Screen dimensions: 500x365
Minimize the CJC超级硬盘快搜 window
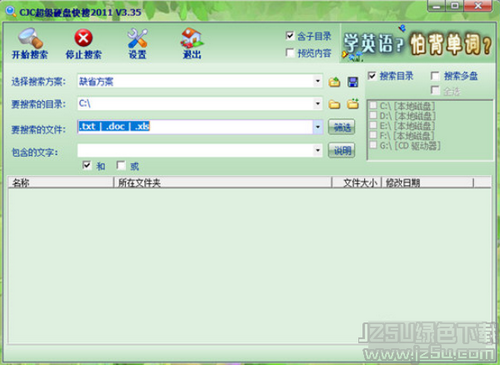click(437, 6)
